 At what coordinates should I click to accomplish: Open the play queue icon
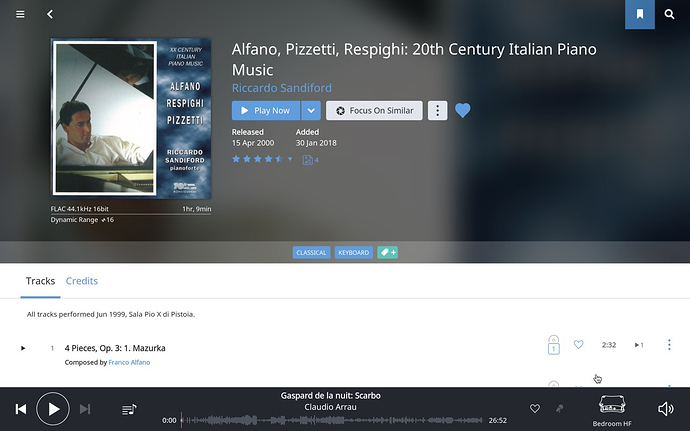tap(129, 409)
